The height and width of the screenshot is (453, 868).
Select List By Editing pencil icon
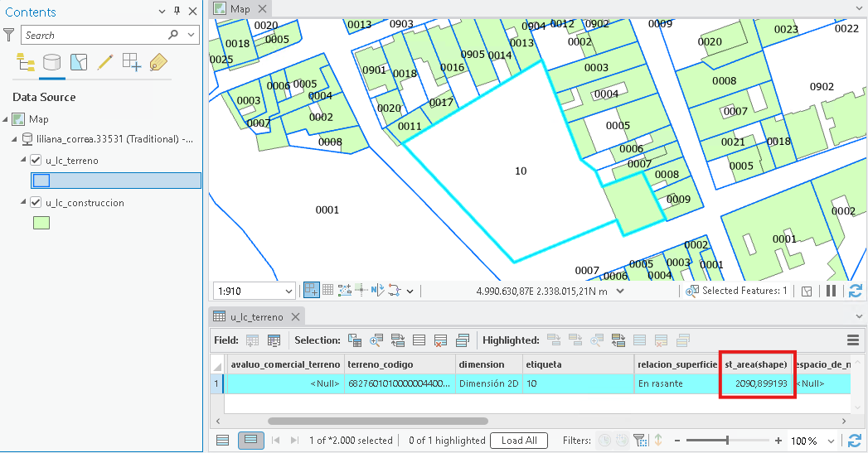pos(105,62)
